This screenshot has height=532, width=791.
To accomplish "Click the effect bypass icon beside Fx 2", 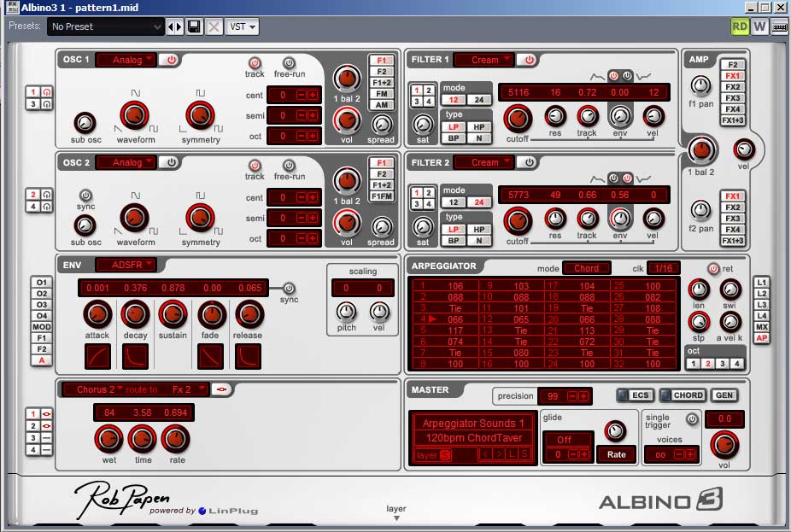I will click(221, 389).
